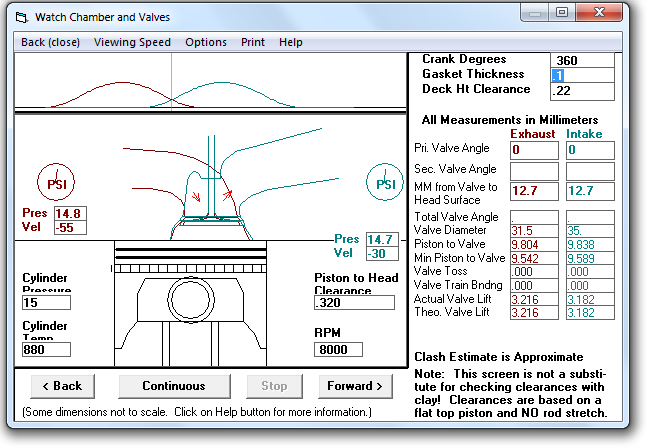Click the valve lift curve timeline marker
The height and width of the screenshot is (448, 648).
pos(171,82)
